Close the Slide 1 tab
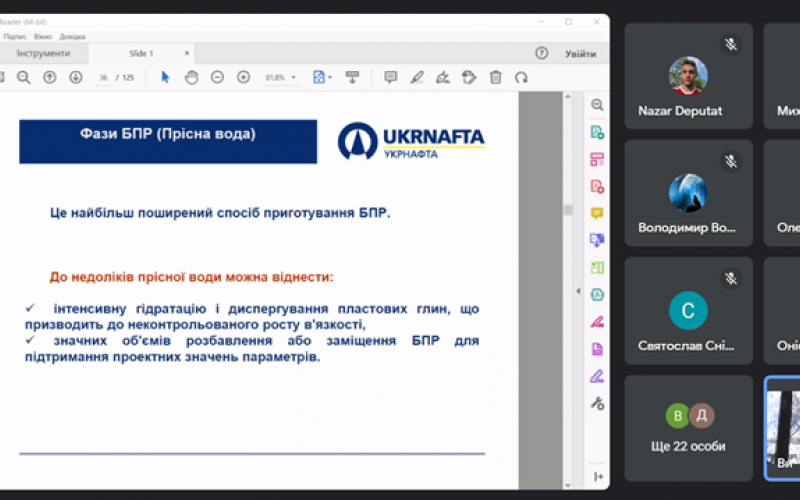The height and width of the screenshot is (500, 800). [x=187, y=53]
